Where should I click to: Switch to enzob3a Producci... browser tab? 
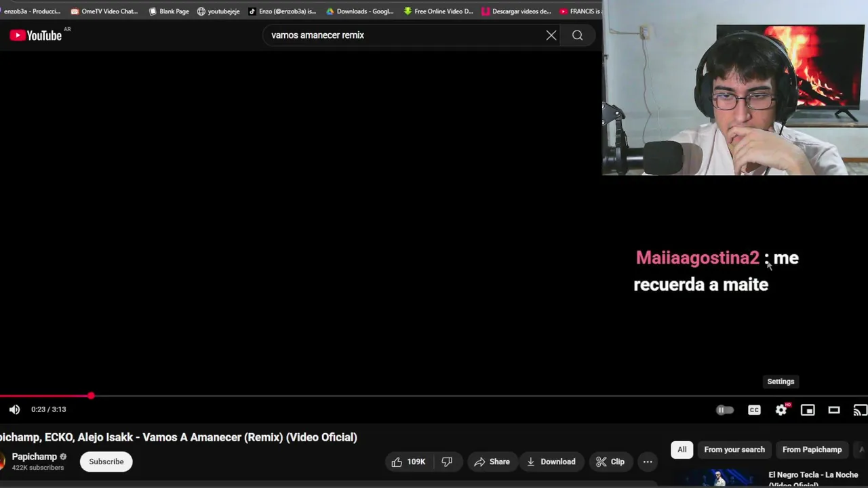coord(31,11)
